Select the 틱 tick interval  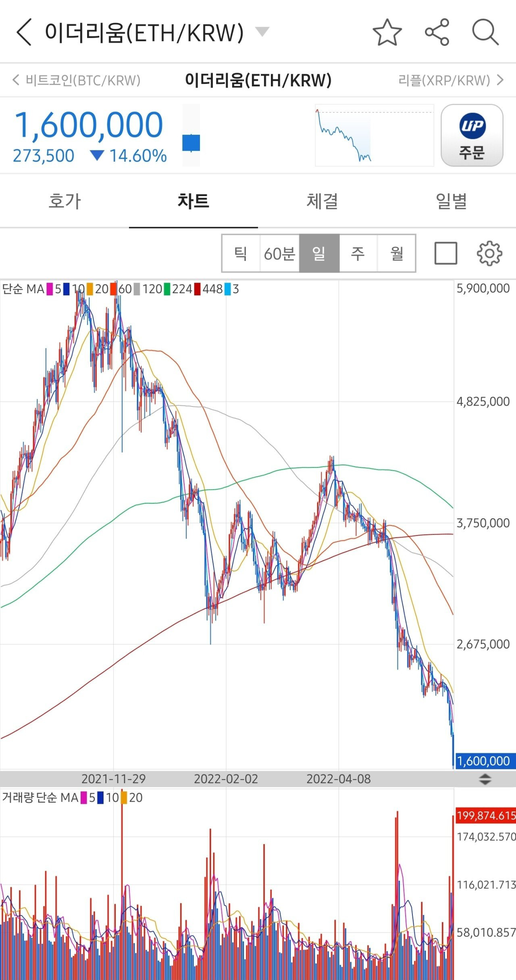tap(241, 253)
